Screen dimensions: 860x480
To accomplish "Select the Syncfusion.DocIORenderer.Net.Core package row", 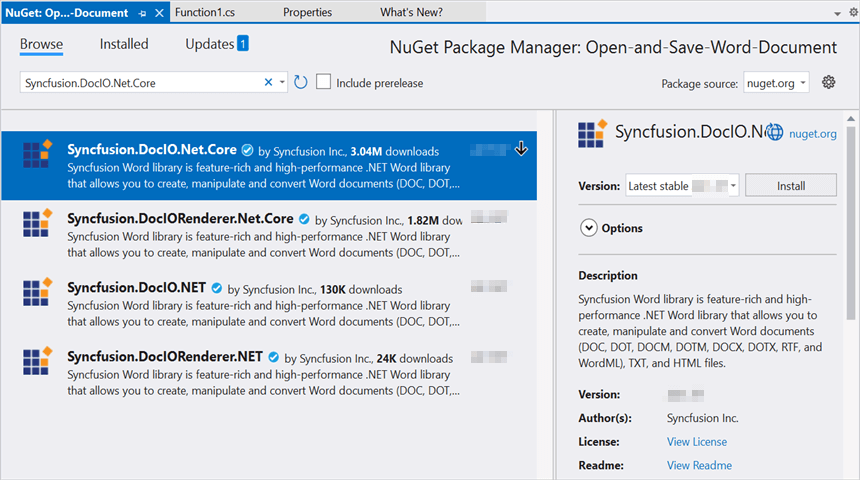I will [x=269, y=235].
